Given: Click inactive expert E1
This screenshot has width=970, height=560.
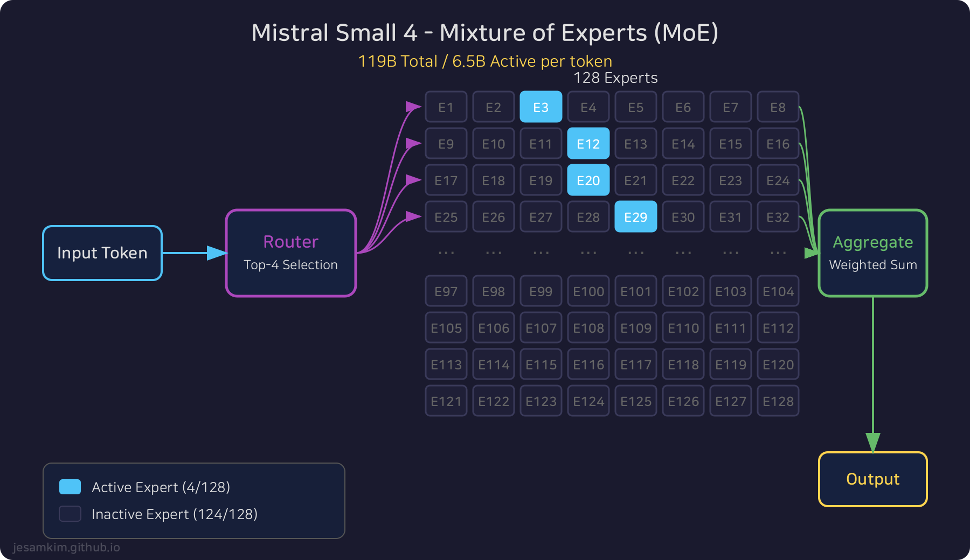Looking at the screenshot, I should coord(446,107).
